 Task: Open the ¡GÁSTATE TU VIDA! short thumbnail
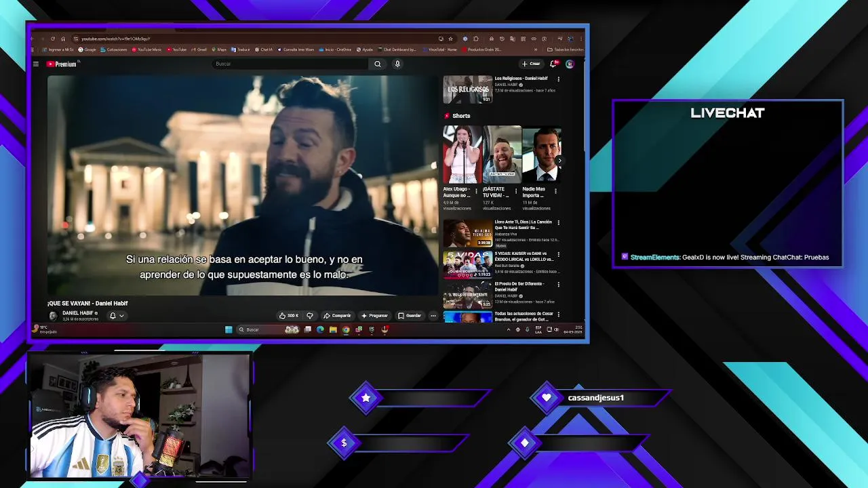point(502,155)
